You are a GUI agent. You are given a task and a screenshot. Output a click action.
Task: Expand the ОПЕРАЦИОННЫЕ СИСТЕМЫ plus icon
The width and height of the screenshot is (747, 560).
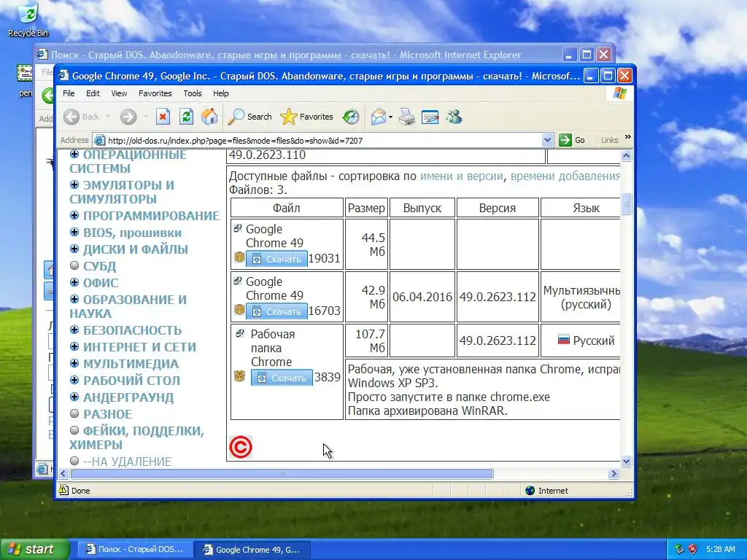(74, 154)
